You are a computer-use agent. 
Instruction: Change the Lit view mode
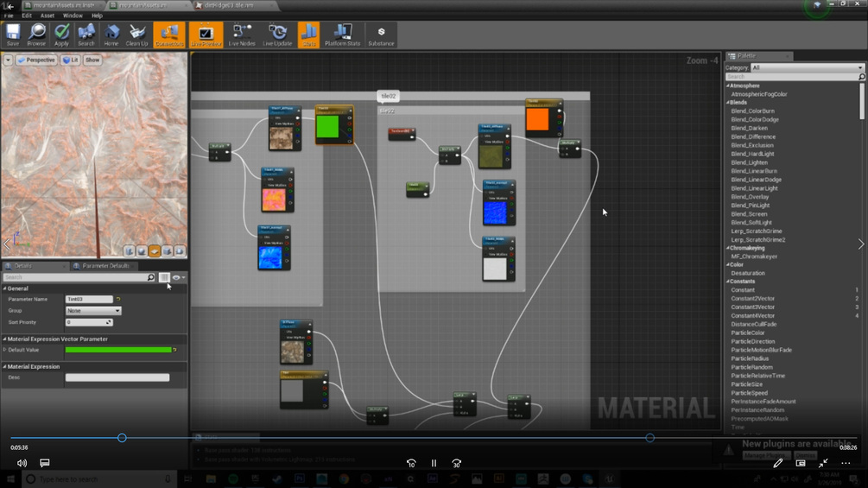(x=70, y=60)
